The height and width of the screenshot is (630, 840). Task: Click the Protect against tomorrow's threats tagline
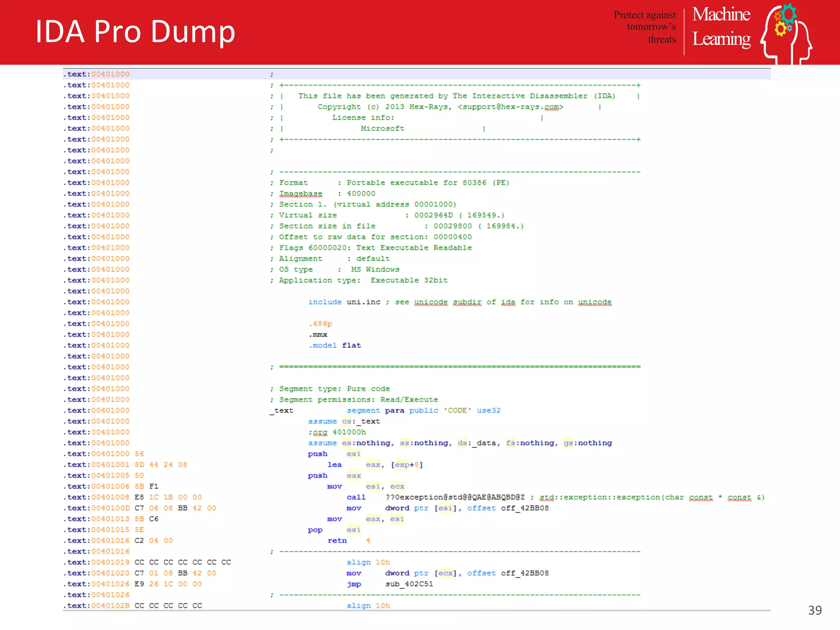[645, 27]
